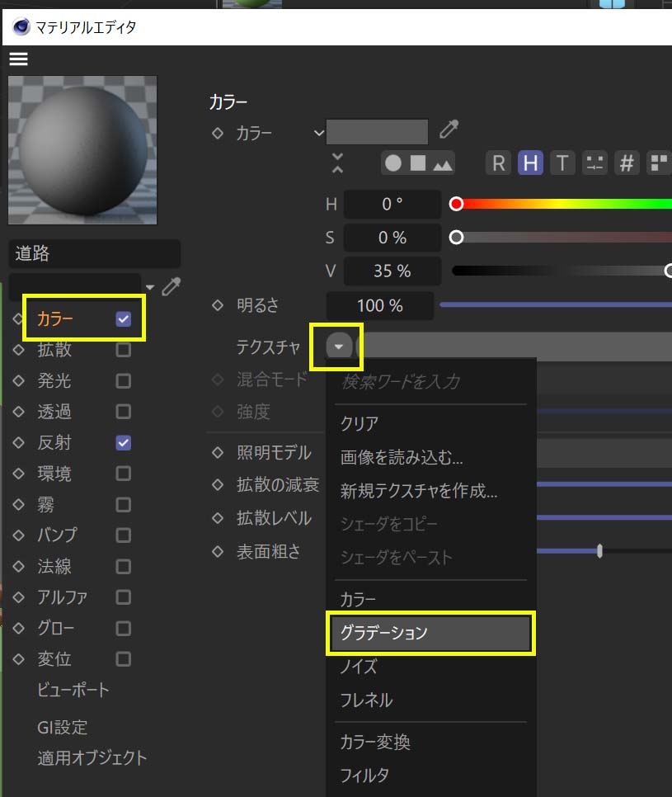672x797 pixels.
Task: Open the color swatches icon
Action: coord(659,163)
